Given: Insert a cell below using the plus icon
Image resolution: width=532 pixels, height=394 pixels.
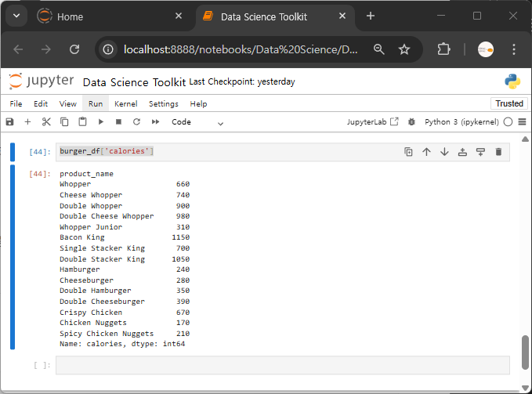Looking at the screenshot, I should pos(28,121).
